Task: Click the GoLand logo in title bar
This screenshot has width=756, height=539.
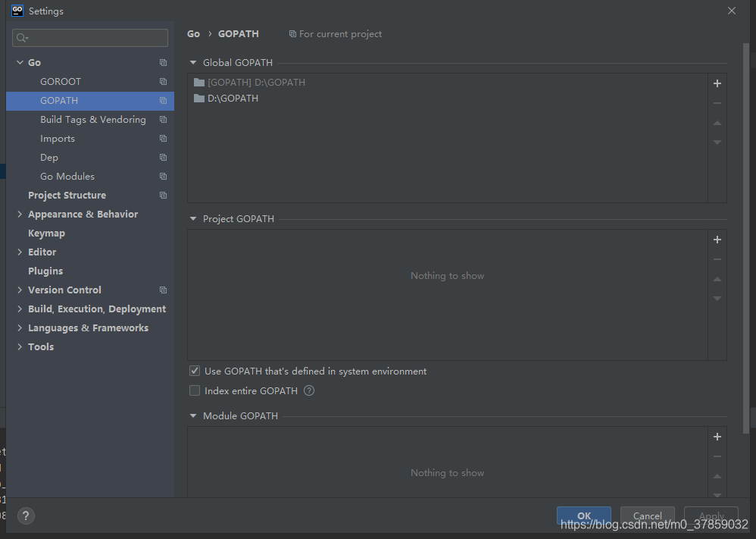Action: click(x=17, y=11)
